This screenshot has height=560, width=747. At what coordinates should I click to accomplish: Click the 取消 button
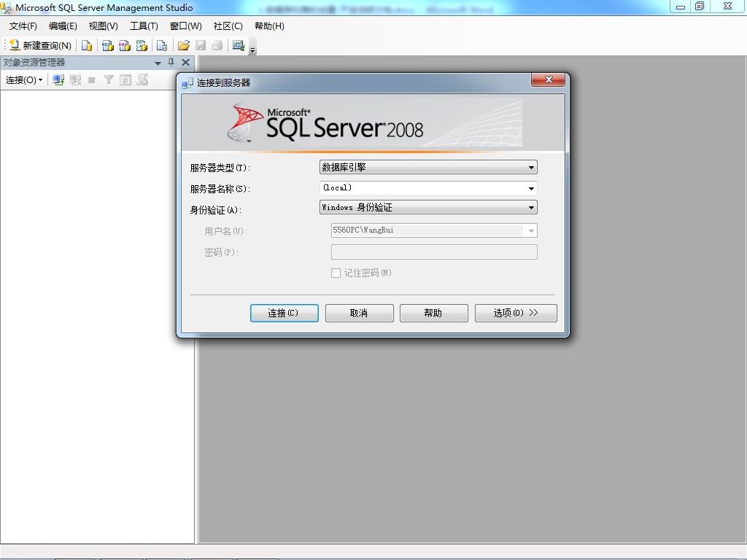click(359, 314)
